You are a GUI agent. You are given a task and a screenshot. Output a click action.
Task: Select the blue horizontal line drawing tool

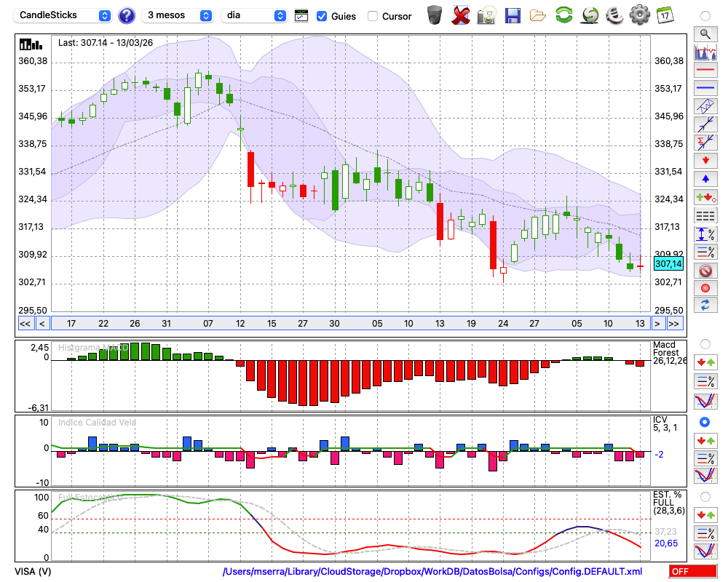[x=705, y=88]
